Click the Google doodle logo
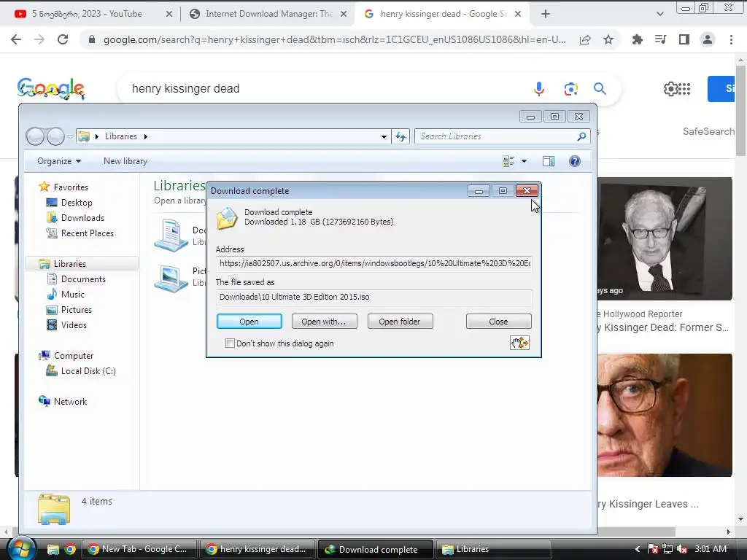Viewport: 747px width, 560px height. (51, 88)
